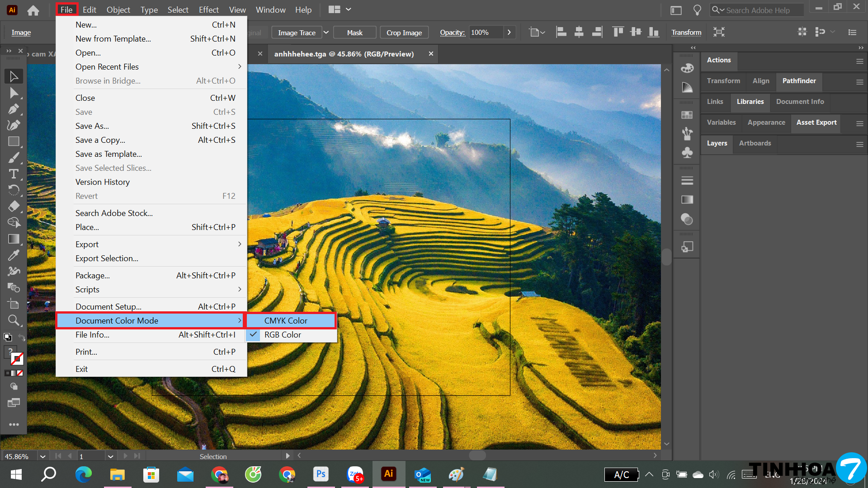Image resolution: width=868 pixels, height=488 pixels.
Task: Choose CMYK Color mode
Action: coord(286,321)
